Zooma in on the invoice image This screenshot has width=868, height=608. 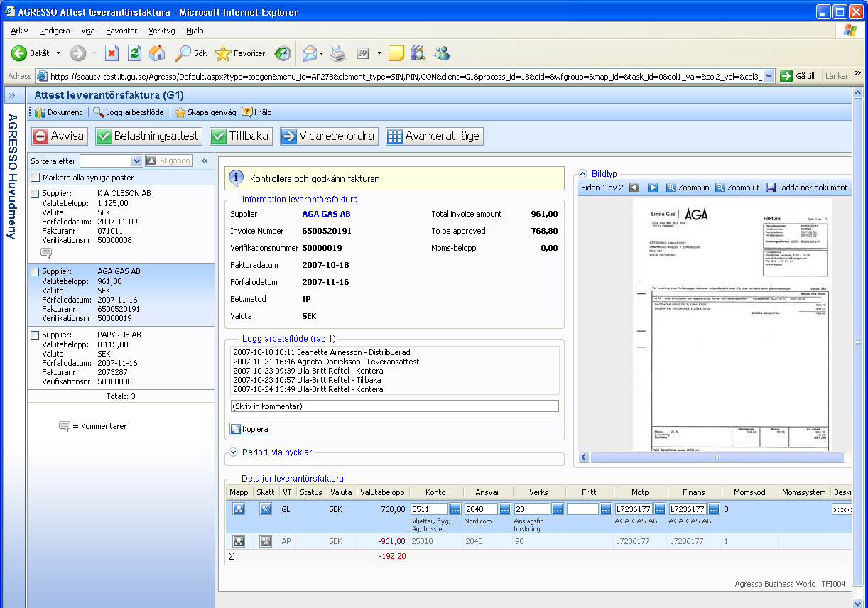[x=688, y=188]
